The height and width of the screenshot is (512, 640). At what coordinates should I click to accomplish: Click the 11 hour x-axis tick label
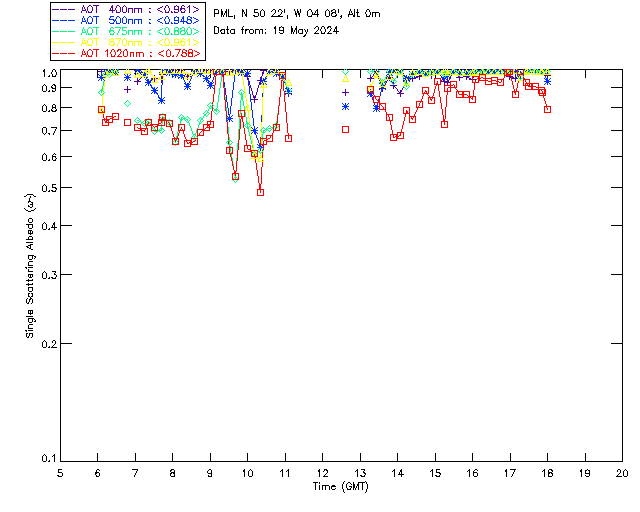coord(285,473)
